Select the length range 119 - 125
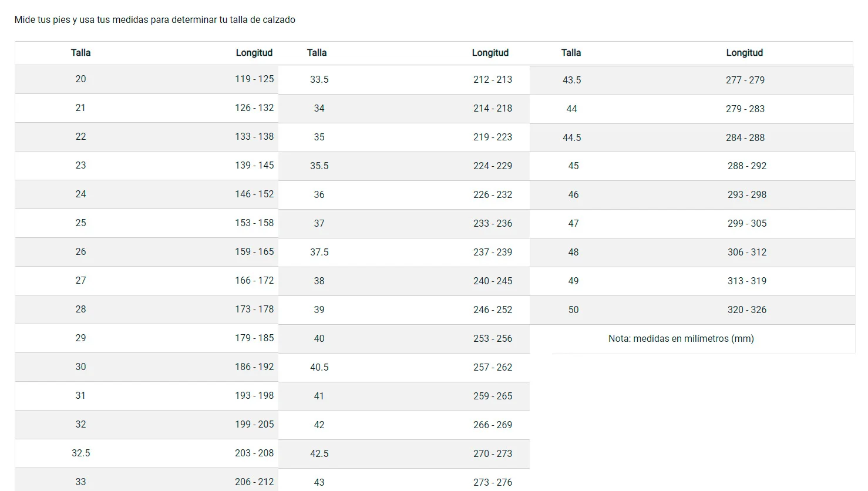Image resolution: width=868 pixels, height=491 pixels. 254,79
